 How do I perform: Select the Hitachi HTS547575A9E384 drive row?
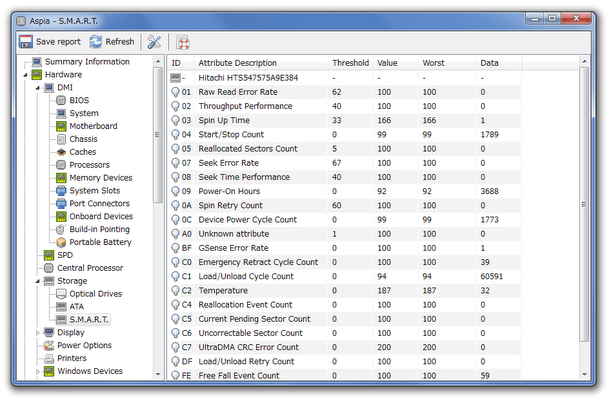[x=345, y=78]
